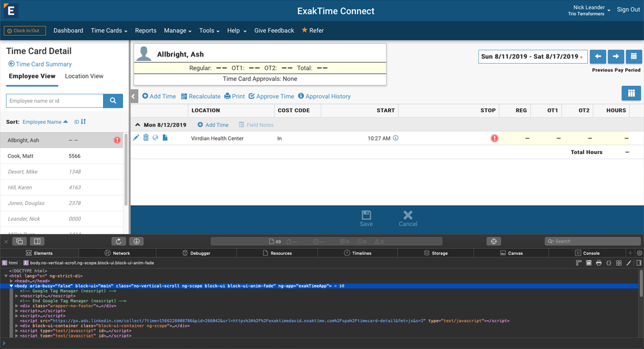This screenshot has height=349, width=644.
Task: Click the Allbright, Ash avatar icon
Action: click(x=144, y=54)
